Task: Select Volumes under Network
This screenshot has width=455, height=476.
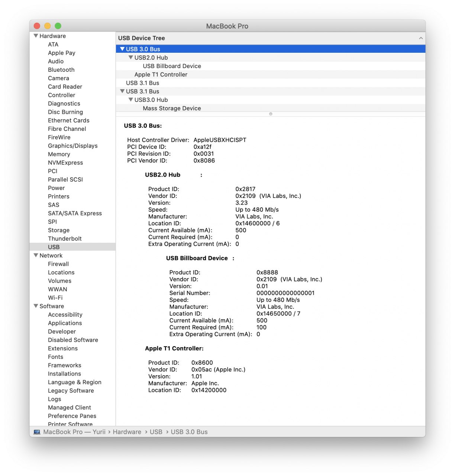Action: [x=59, y=281]
